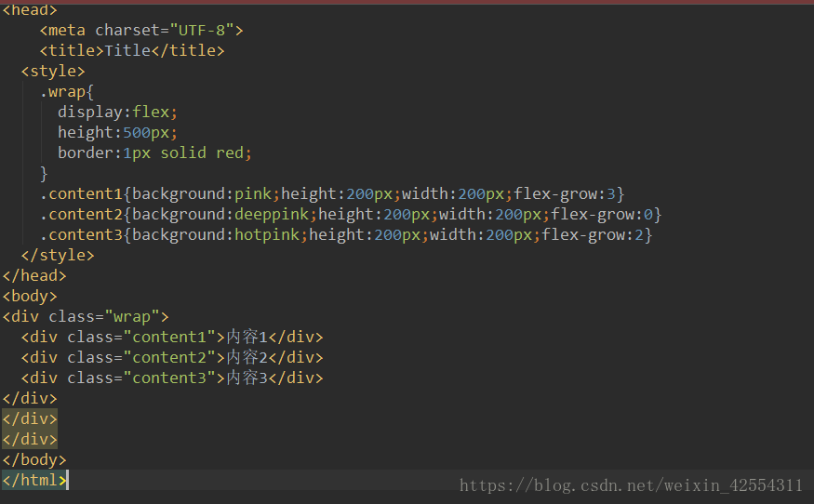The width and height of the screenshot is (814, 504).
Task: Click the opening style tag
Action: 52,71
